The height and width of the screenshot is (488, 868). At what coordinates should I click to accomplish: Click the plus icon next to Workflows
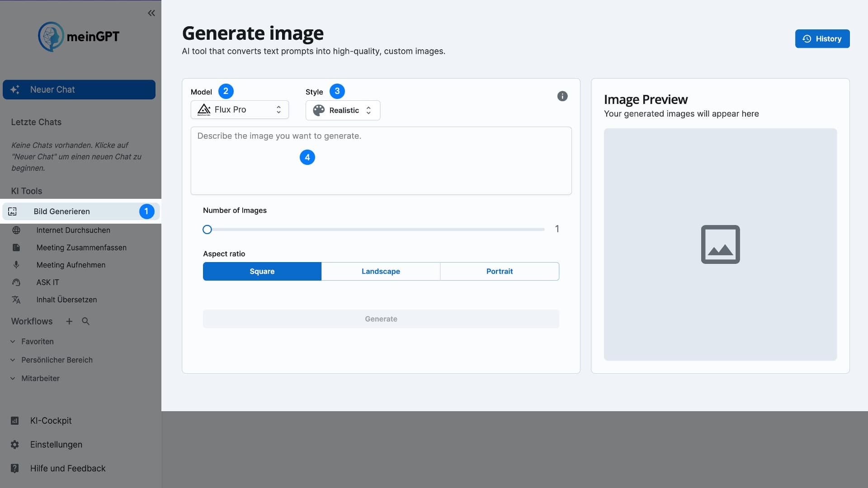point(69,321)
